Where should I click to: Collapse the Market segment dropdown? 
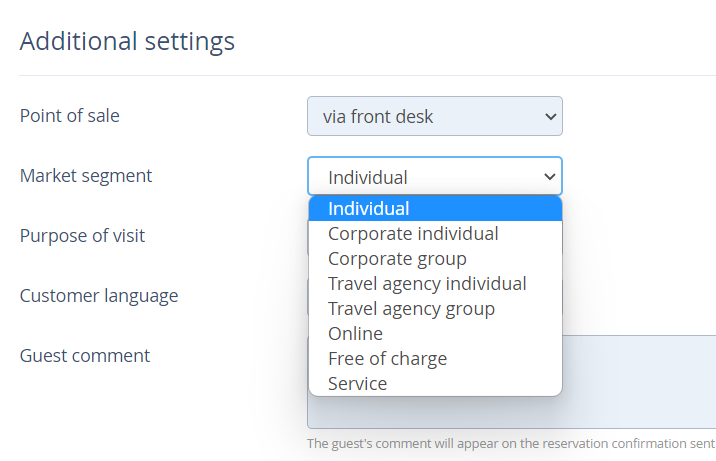click(435, 176)
